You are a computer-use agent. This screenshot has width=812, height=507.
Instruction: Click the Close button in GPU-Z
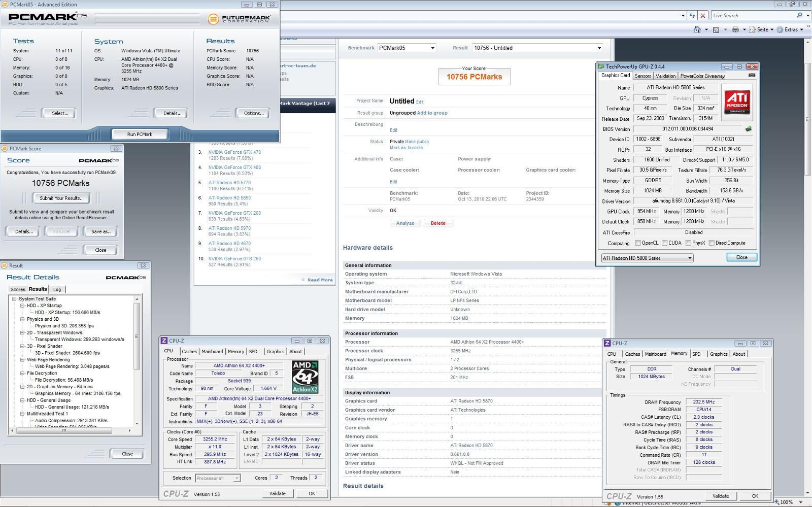tap(741, 257)
